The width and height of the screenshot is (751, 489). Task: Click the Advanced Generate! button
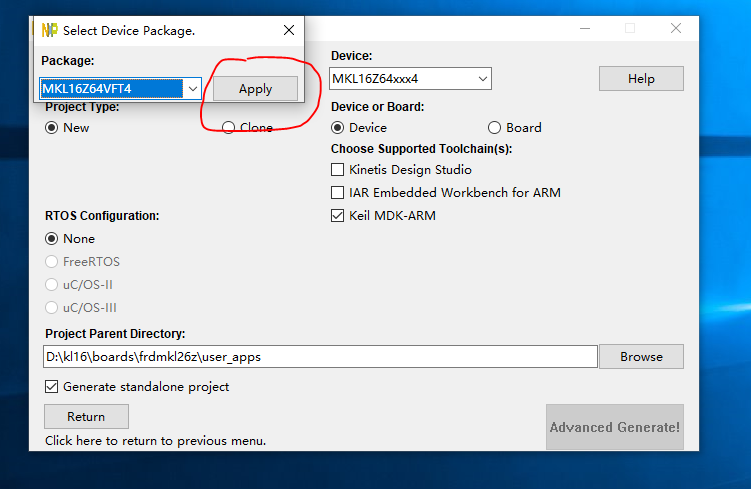[615, 428]
